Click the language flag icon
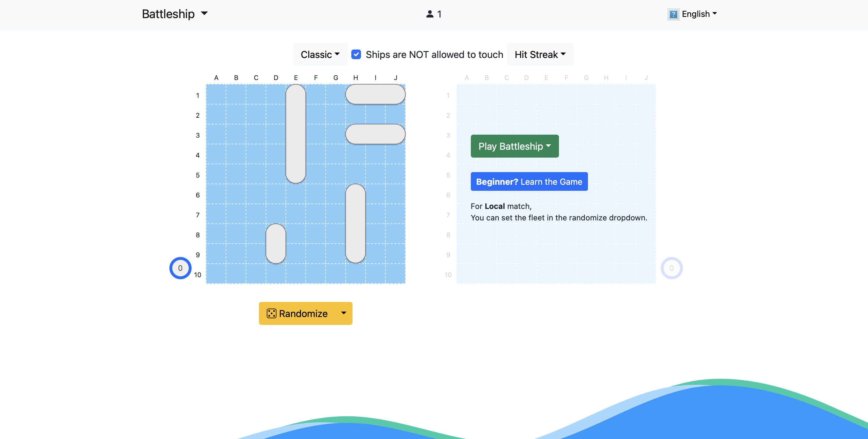 (673, 14)
